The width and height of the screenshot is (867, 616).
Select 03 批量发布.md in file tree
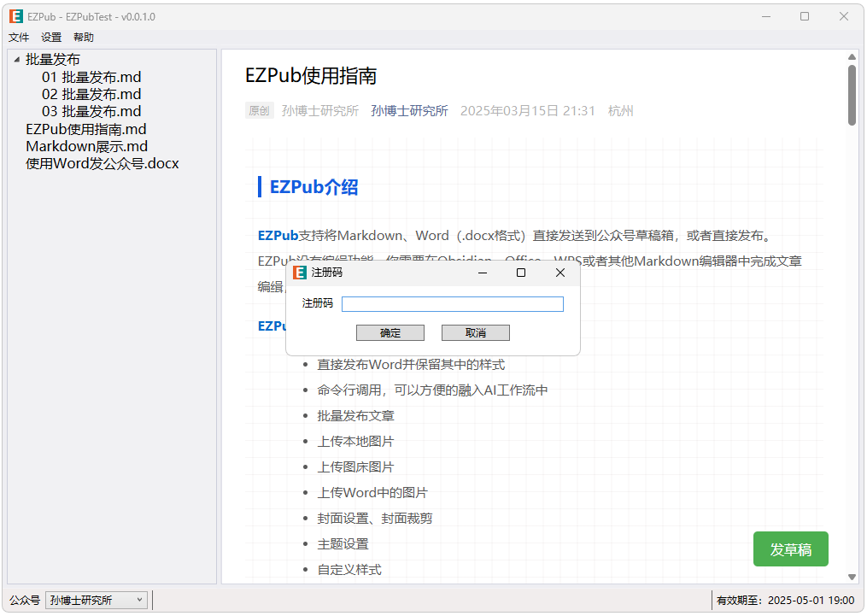[91, 111]
